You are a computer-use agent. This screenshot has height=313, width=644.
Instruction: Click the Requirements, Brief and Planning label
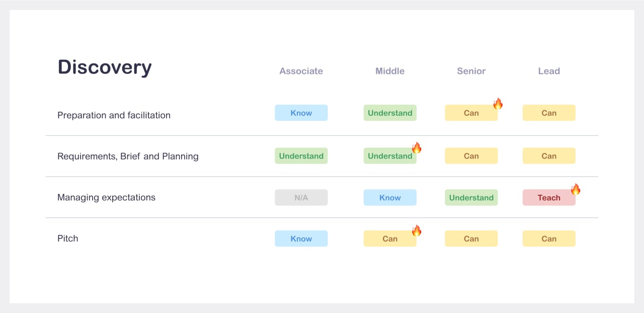point(128,156)
